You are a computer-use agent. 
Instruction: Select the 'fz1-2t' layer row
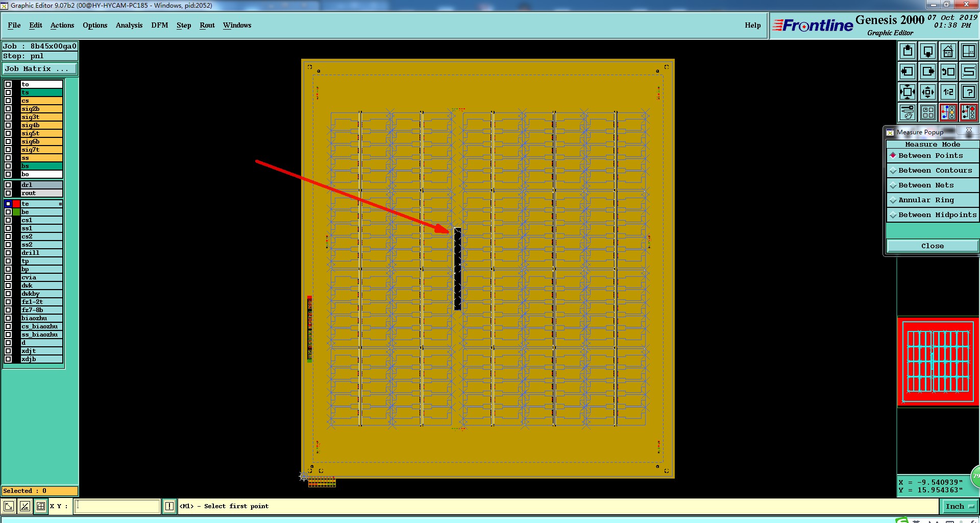[41, 302]
